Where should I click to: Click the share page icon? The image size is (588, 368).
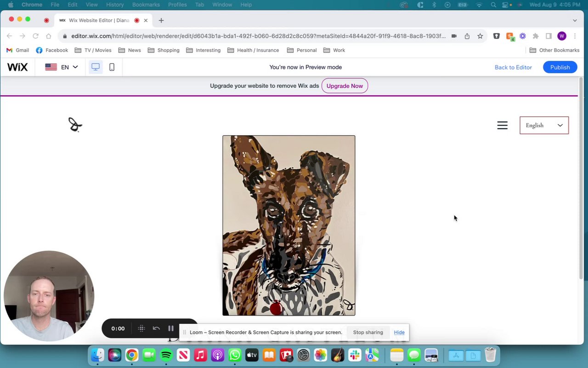pyautogui.click(x=467, y=36)
